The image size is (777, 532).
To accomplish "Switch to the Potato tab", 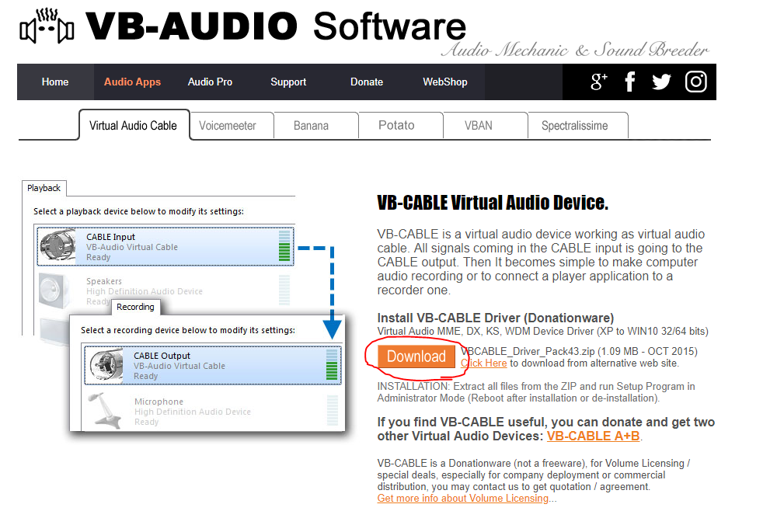I will (396, 125).
